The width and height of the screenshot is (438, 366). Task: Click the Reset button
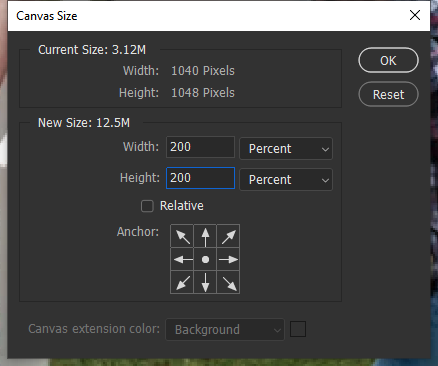click(x=388, y=94)
